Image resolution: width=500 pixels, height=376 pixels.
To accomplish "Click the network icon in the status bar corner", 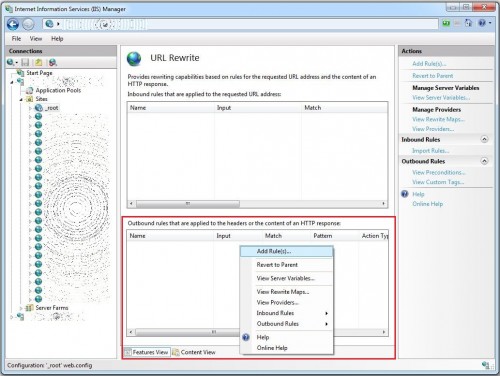I will pyautogui.click(x=486, y=365).
